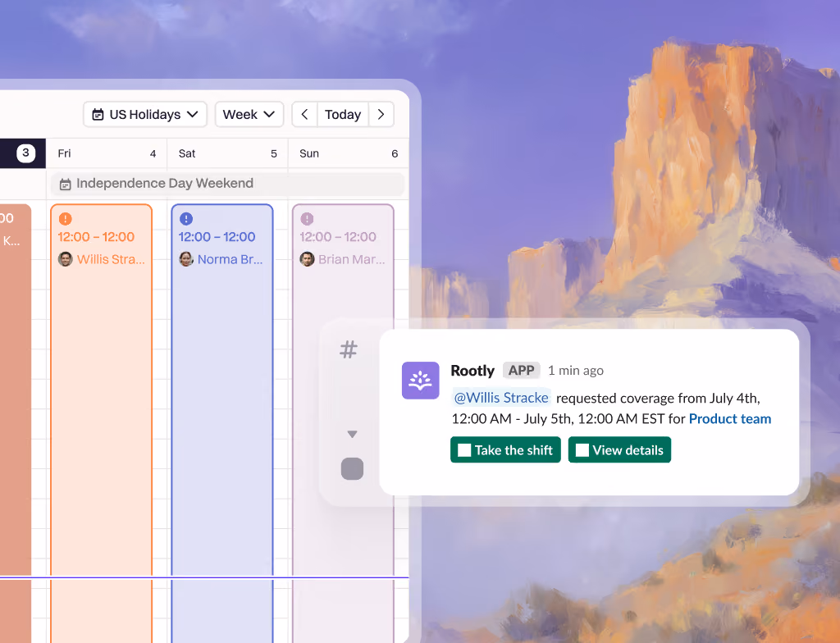Click the gray rounded square in the Slack sidebar
Screen dimensions: 840x643
click(352, 469)
